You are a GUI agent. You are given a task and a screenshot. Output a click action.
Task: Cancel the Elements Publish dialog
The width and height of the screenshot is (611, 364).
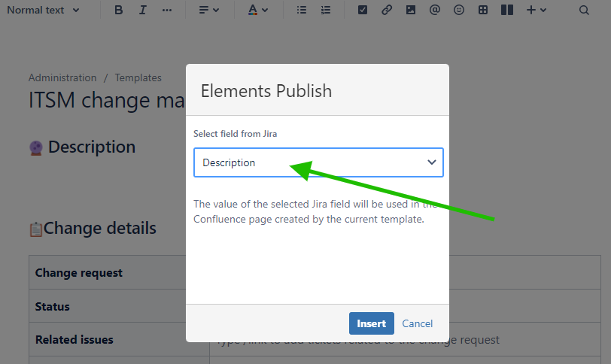(x=418, y=323)
